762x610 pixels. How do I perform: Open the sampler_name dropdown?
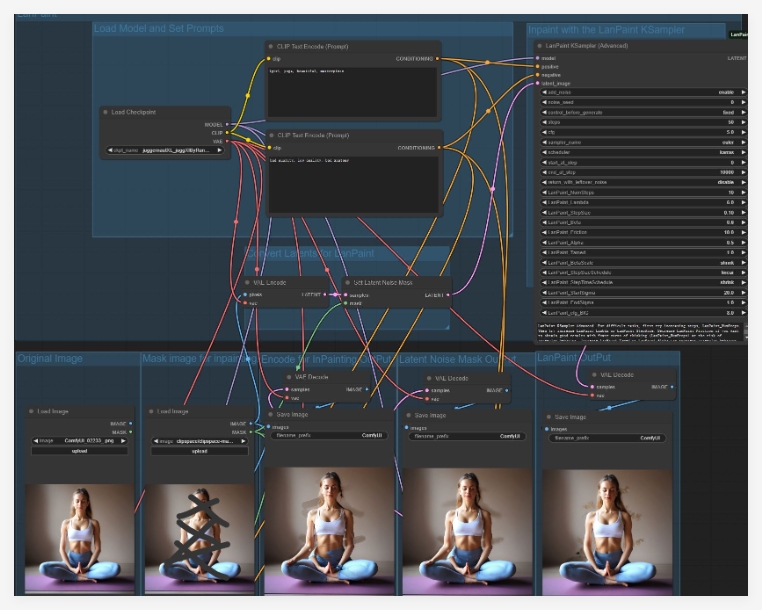tap(640, 142)
